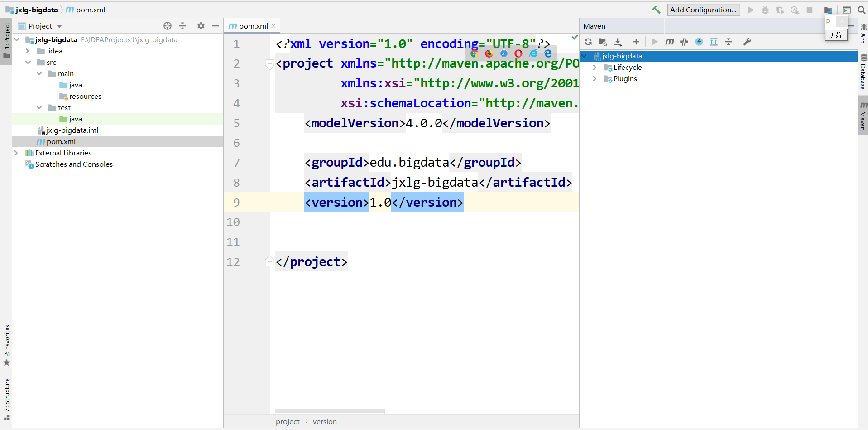Toggle Skip Tests mode lightning icon
The image size is (868, 430).
[699, 42]
